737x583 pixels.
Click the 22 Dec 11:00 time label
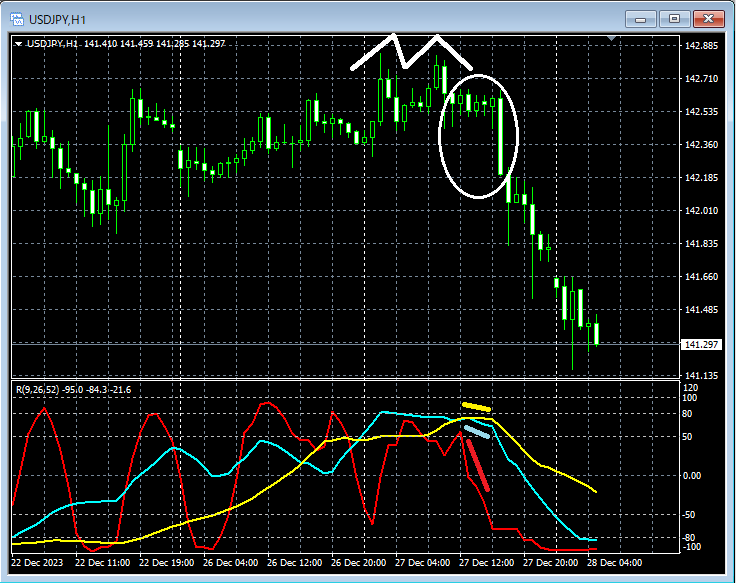(x=102, y=563)
